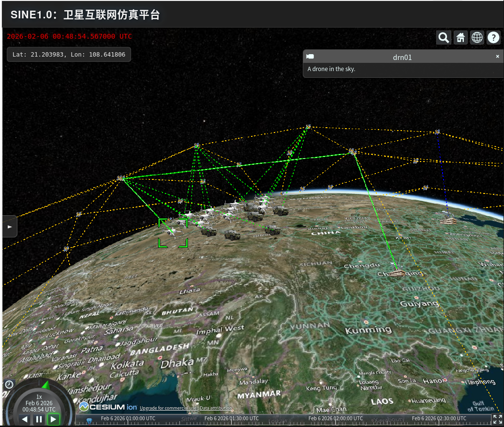Click timeline at 01:30:00 UTC mark
The image size is (504, 427).
click(x=231, y=418)
